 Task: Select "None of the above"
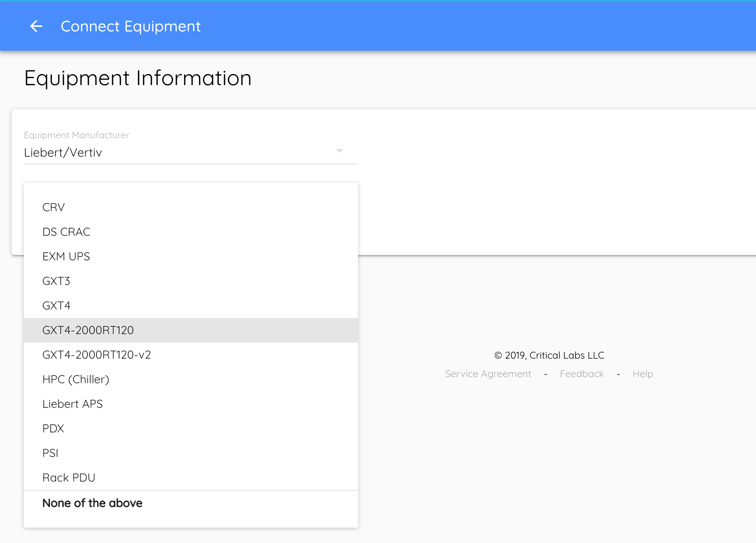click(93, 503)
